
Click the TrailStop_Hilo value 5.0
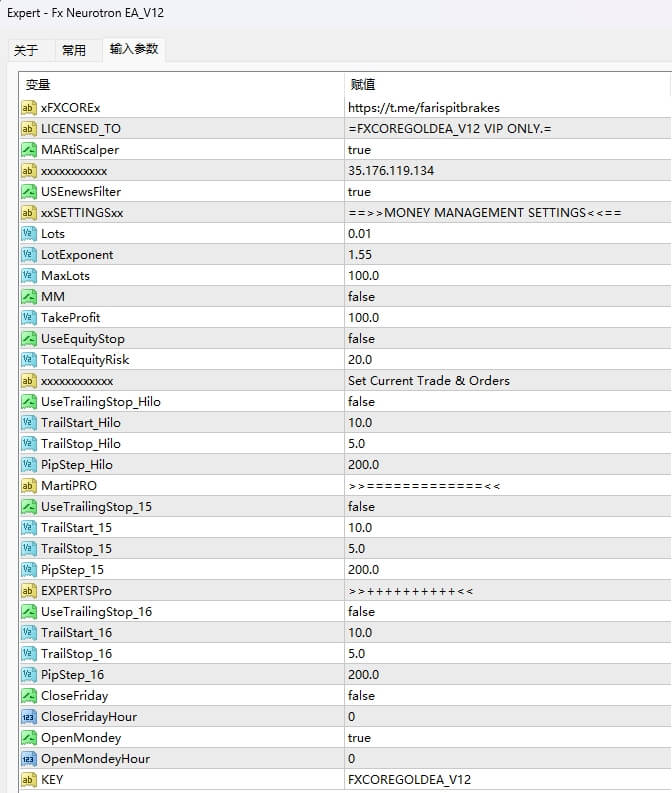356,444
